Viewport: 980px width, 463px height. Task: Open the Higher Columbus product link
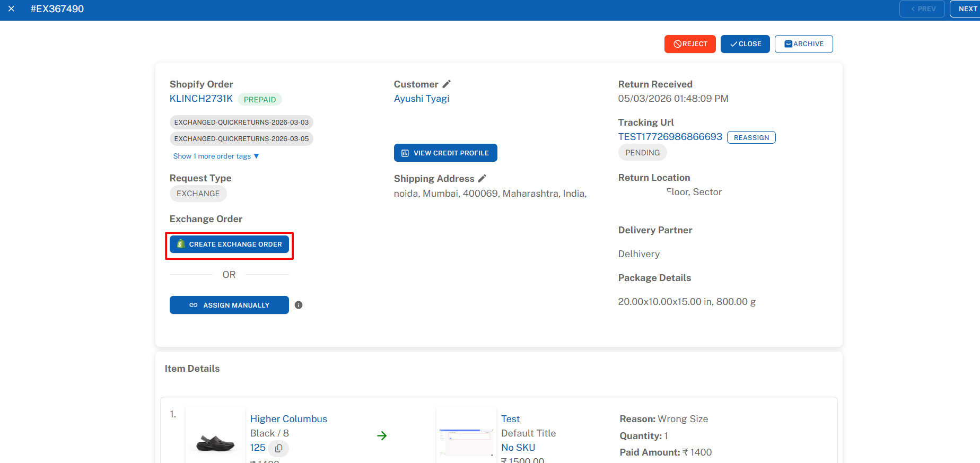(x=288, y=419)
